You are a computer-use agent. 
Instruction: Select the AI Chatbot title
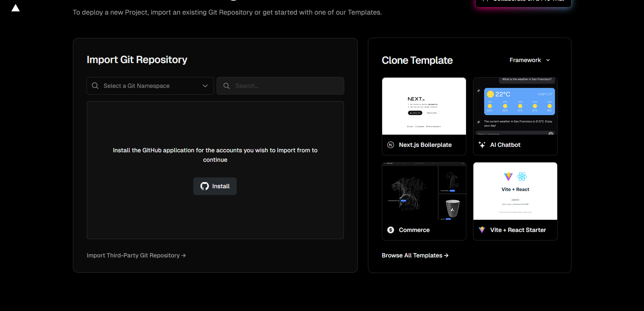click(x=505, y=145)
